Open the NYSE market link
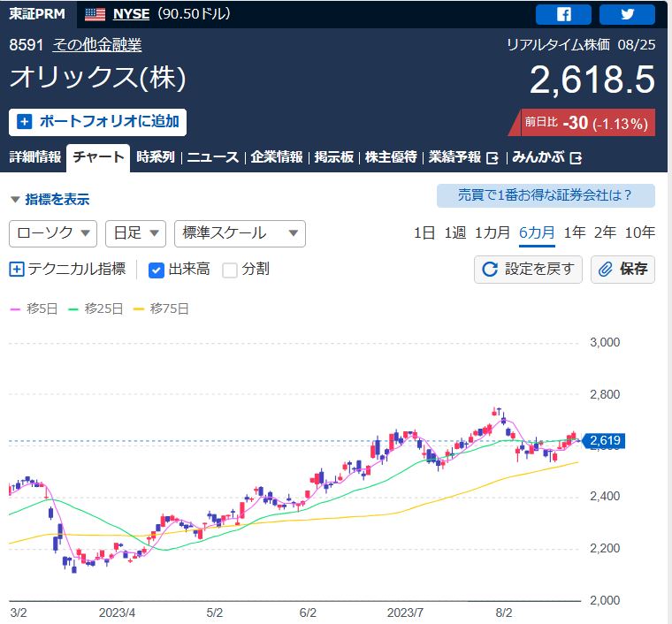 pos(131,14)
